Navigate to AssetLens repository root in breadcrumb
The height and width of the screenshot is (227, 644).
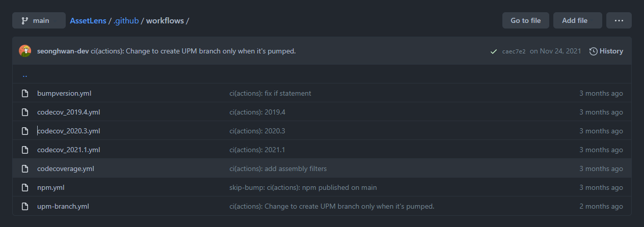tap(88, 20)
